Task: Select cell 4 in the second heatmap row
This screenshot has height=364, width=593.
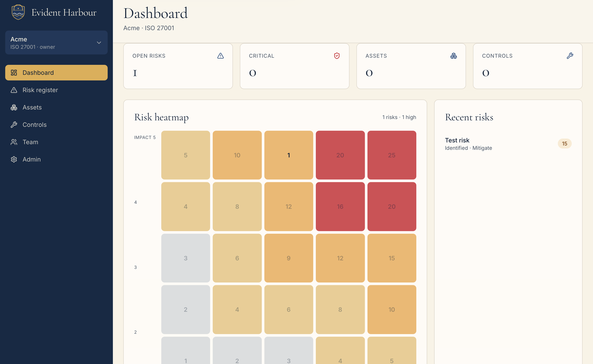Action: (x=186, y=206)
